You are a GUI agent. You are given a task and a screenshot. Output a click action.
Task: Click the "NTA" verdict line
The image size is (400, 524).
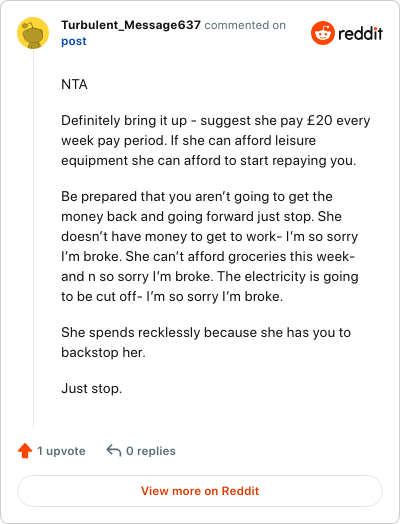[74, 85]
